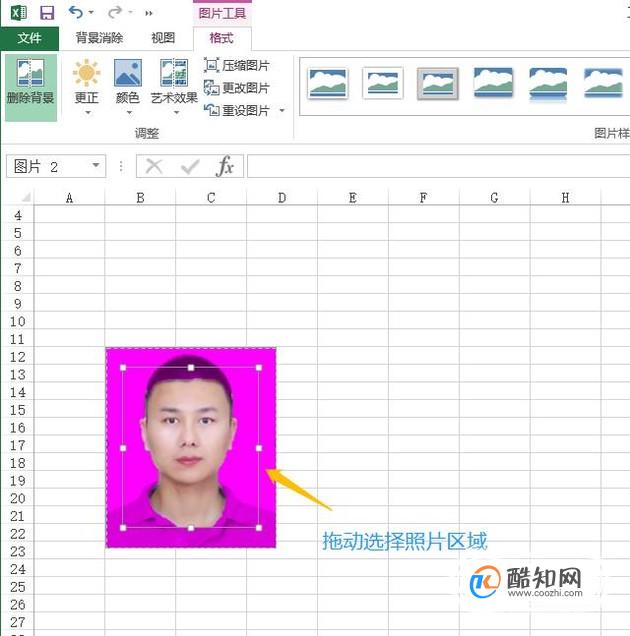The image size is (630, 636).
Task: Select column H header
Action: coord(565,198)
